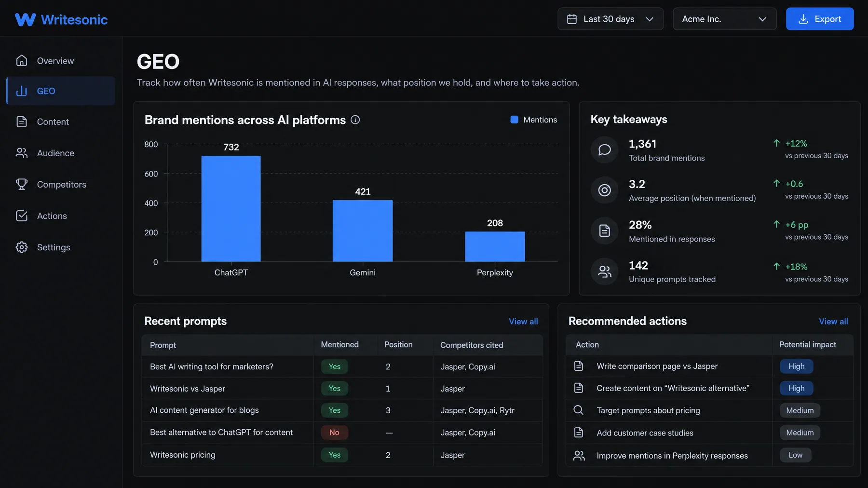Click the Low impact badge
The image size is (868, 488).
pyautogui.click(x=796, y=455)
